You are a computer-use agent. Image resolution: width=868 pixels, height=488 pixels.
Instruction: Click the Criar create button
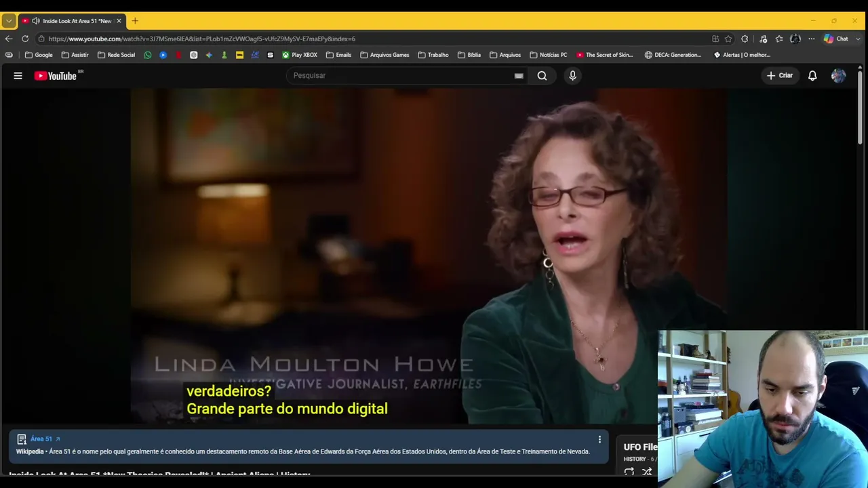(x=780, y=76)
